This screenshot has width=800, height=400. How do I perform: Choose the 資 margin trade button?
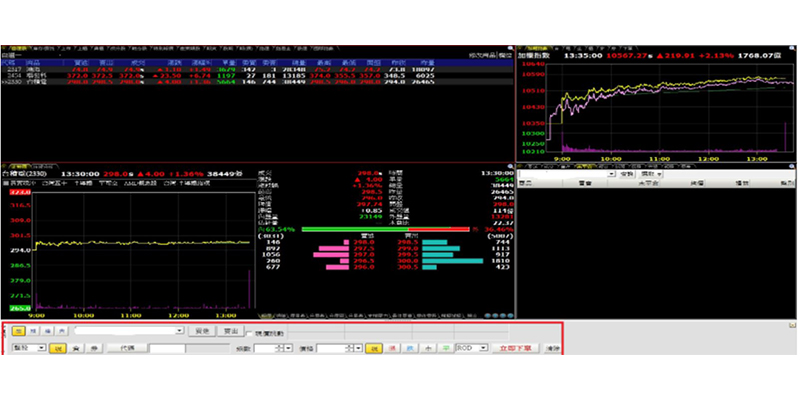click(76, 348)
